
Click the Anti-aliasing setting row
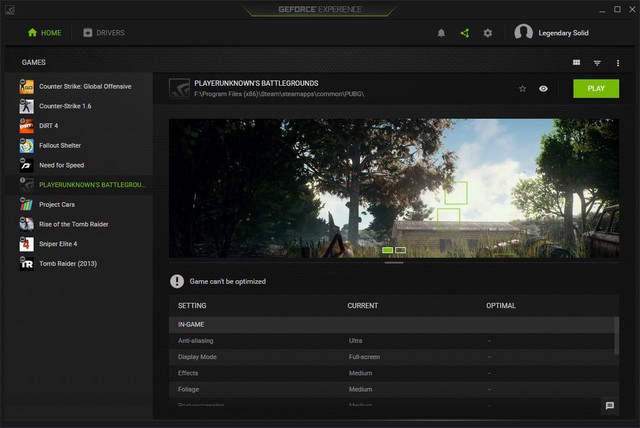coord(392,341)
